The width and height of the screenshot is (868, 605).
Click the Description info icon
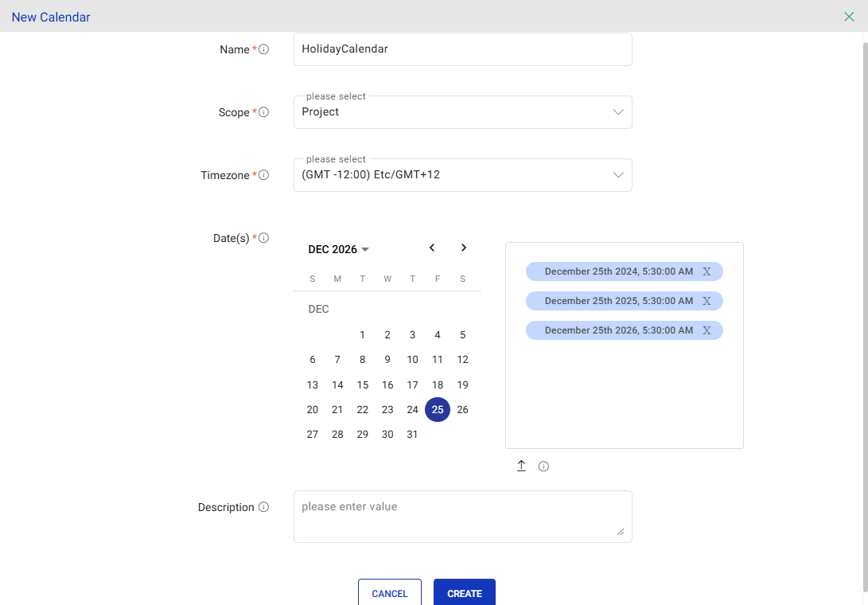[x=264, y=507]
